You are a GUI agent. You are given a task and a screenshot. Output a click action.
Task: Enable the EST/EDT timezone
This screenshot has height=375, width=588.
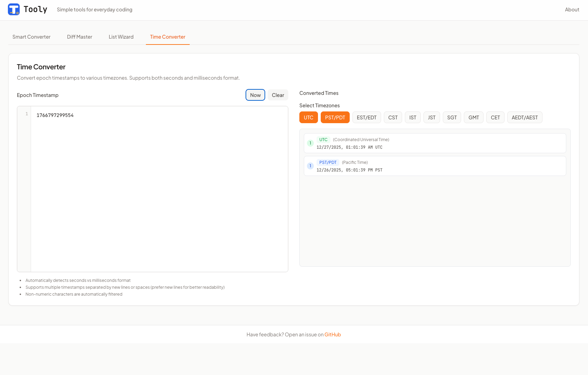click(367, 117)
